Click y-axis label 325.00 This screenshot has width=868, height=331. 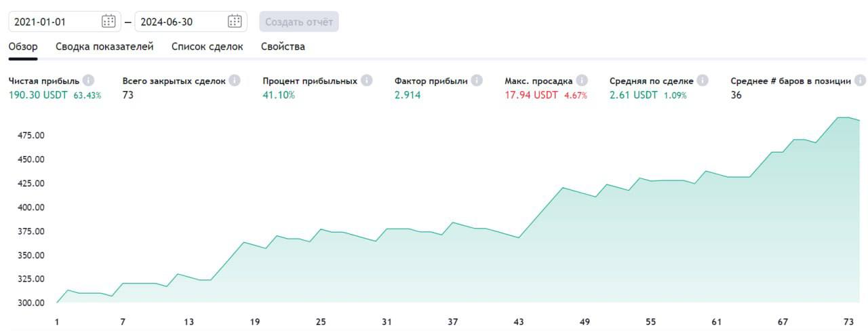click(x=31, y=279)
